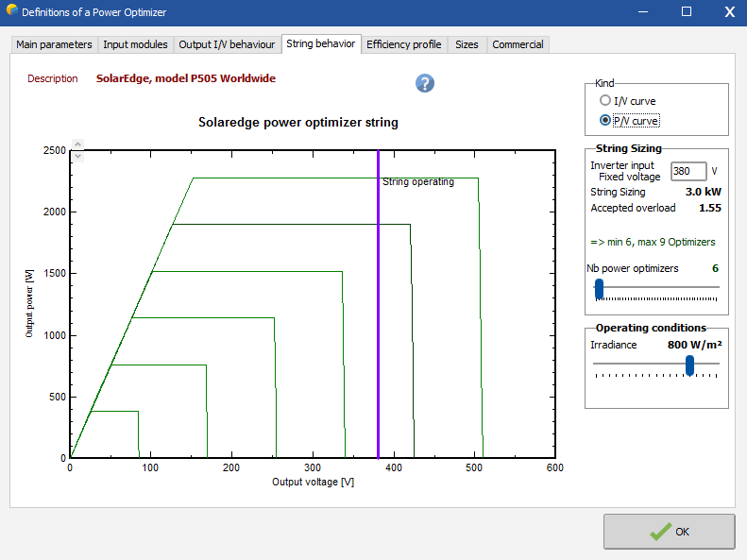
Task: Click the 'SolarEdge, model P505 Worldwide' description
Action: (186, 78)
